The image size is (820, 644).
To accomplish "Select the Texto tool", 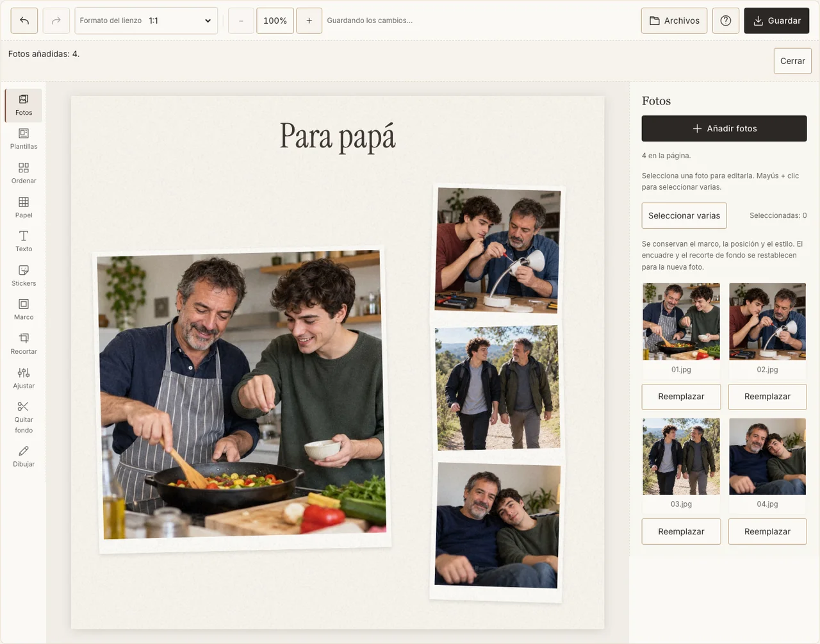I will (x=24, y=242).
